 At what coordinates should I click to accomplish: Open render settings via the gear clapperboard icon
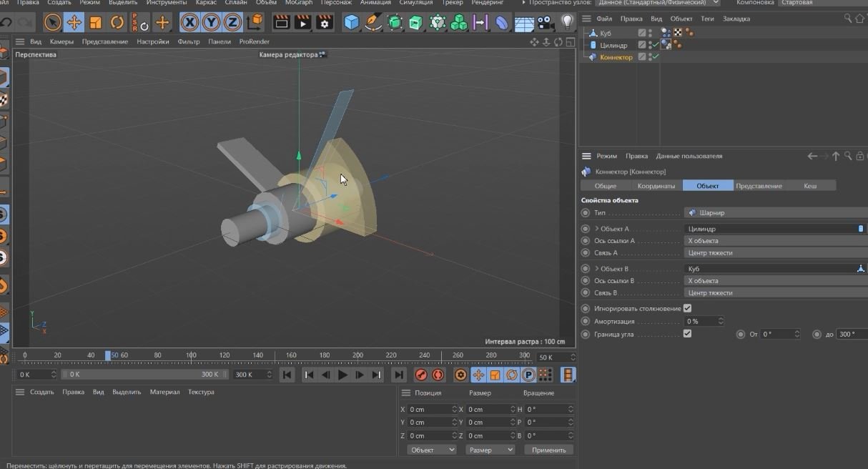click(325, 23)
